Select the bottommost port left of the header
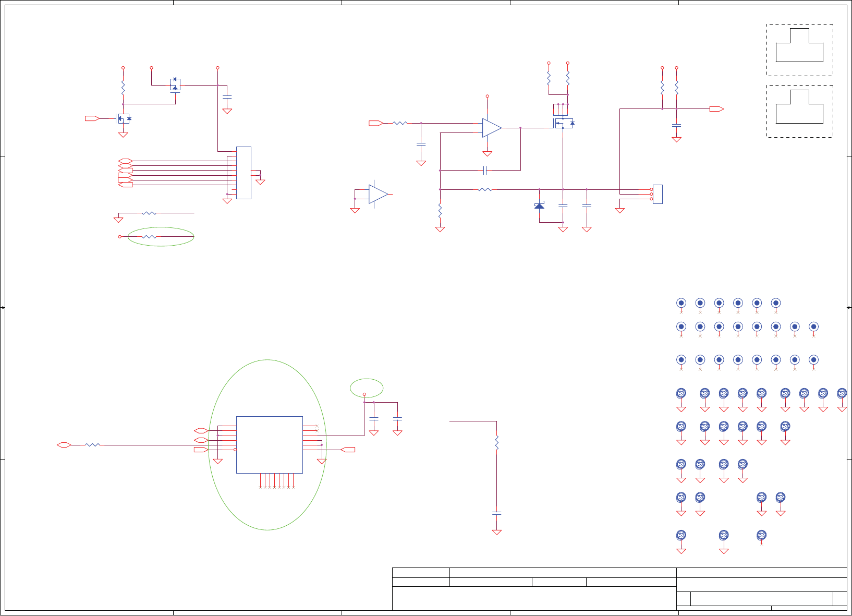 click(x=126, y=185)
